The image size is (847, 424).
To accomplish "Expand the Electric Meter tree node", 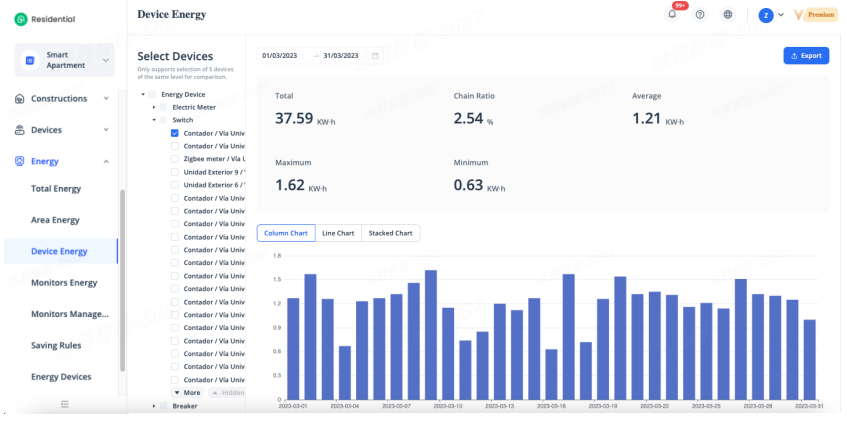I will coord(154,107).
